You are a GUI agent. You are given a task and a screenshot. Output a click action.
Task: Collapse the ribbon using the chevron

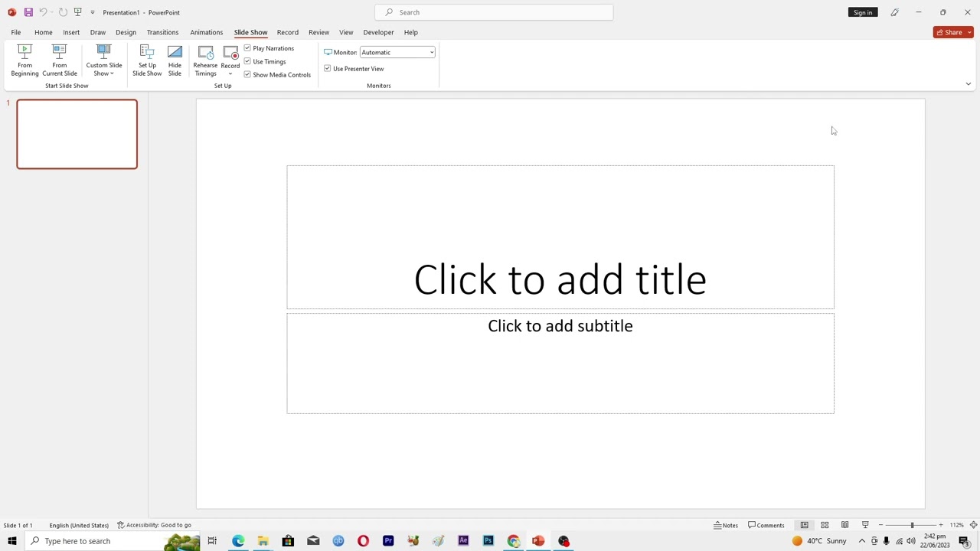coord(968,84)
